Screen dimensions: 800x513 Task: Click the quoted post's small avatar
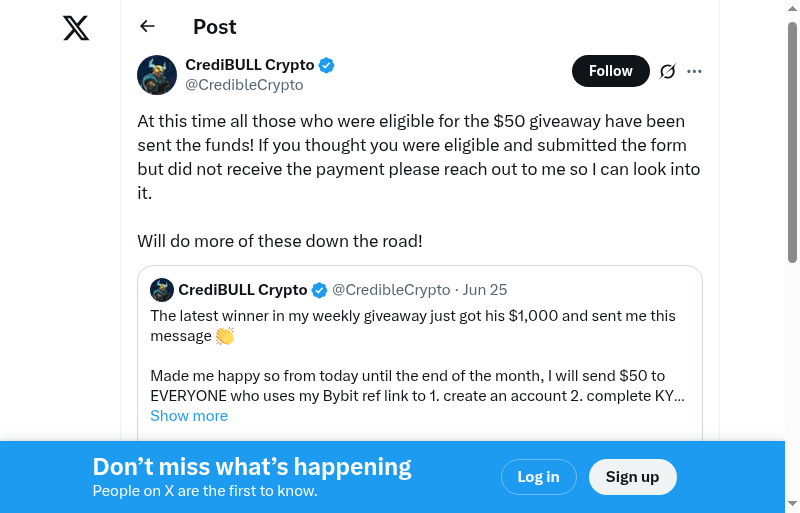pyautogui.click(x=162, y=290)
